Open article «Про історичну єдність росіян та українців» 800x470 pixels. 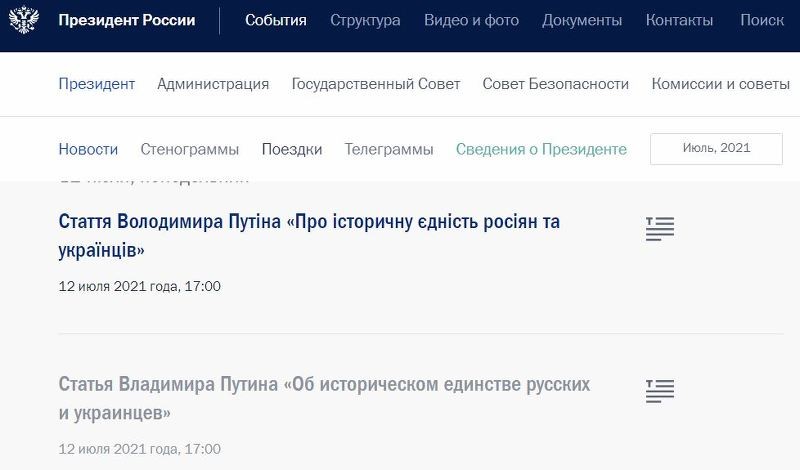309,236
